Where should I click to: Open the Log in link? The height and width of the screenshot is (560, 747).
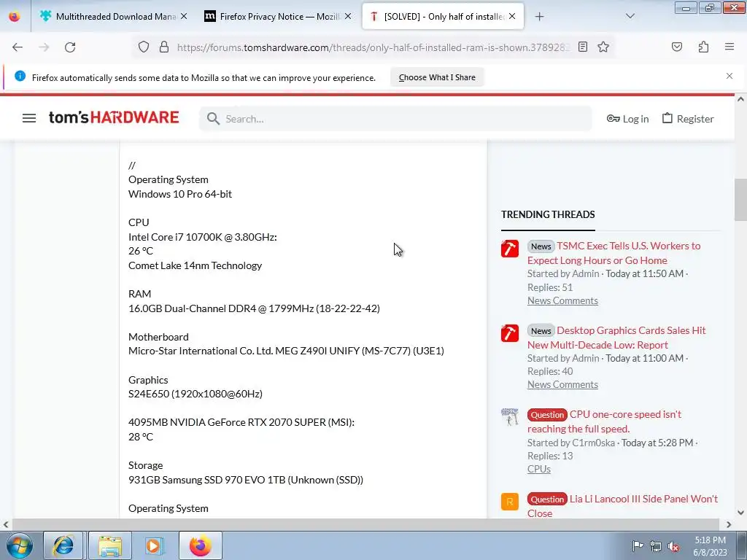click(x=627, y=119)
